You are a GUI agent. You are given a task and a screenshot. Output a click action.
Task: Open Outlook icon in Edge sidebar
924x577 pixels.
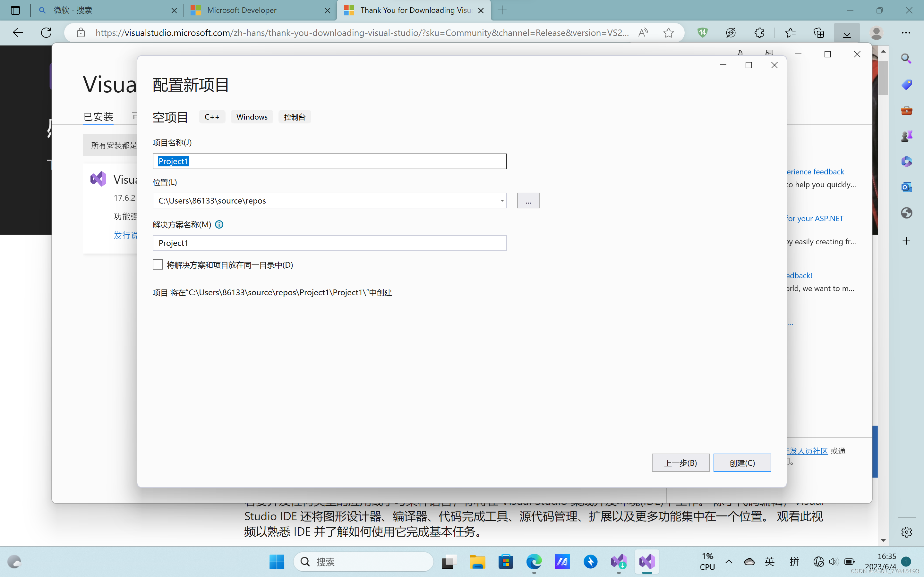(906, 187)
